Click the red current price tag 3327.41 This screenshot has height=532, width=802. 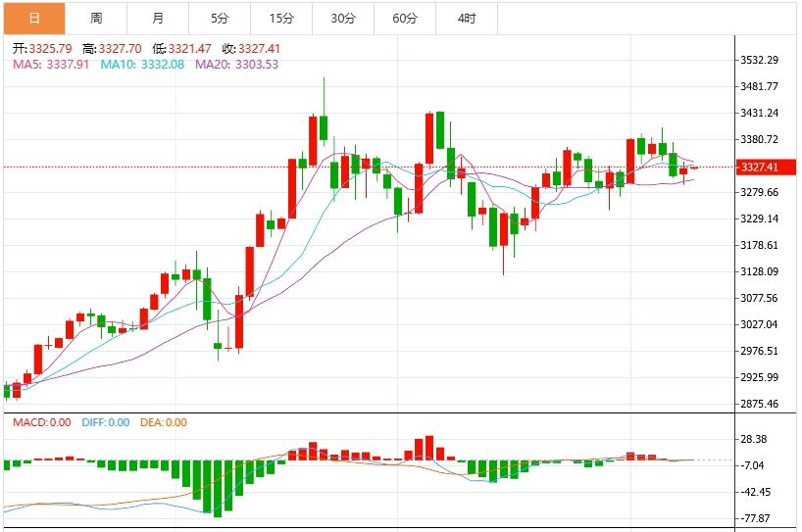766,168
